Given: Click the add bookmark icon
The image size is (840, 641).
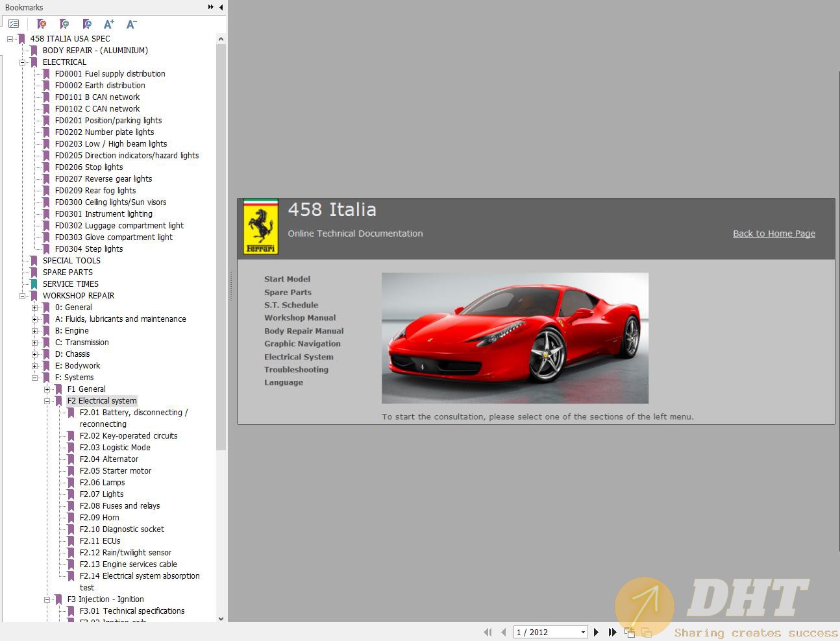Looking at the screenshot, I should pyautogui.click(x=64, y=24).
